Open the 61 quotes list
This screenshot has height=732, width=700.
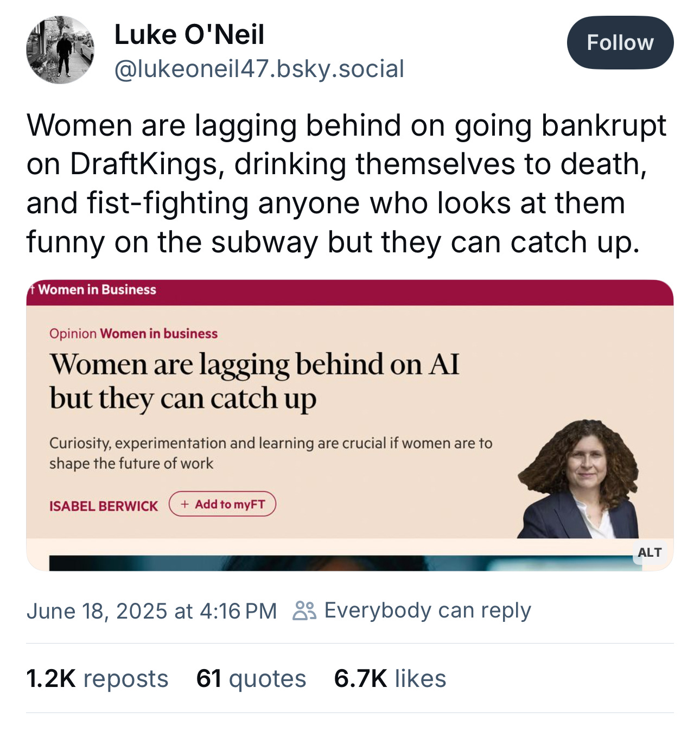tap(251, 678)
